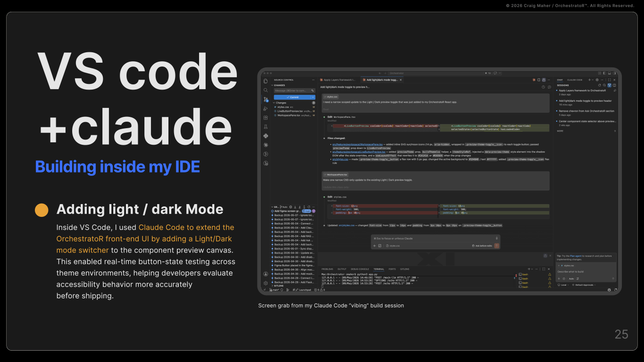Image resolution: width=644 pixels, height=362 pixels.
Task: Open past conversations history in the Claude panel
Action: [x=544, y=87]
